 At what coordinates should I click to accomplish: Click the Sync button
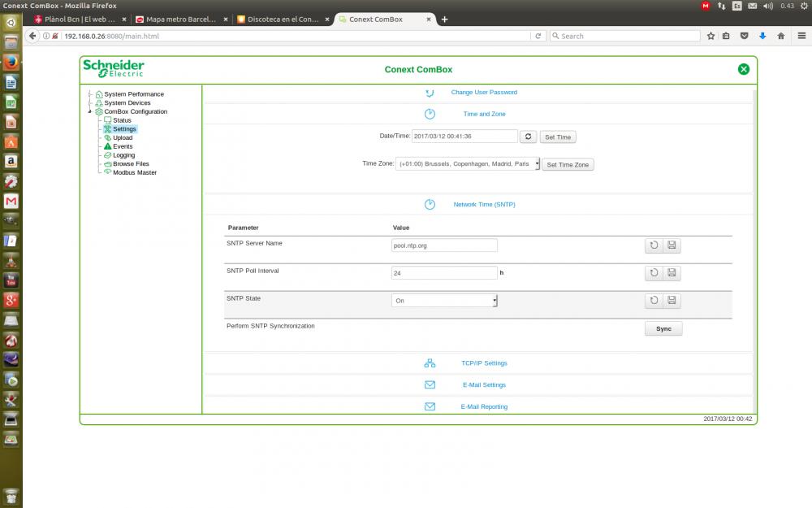coord(663,329)
